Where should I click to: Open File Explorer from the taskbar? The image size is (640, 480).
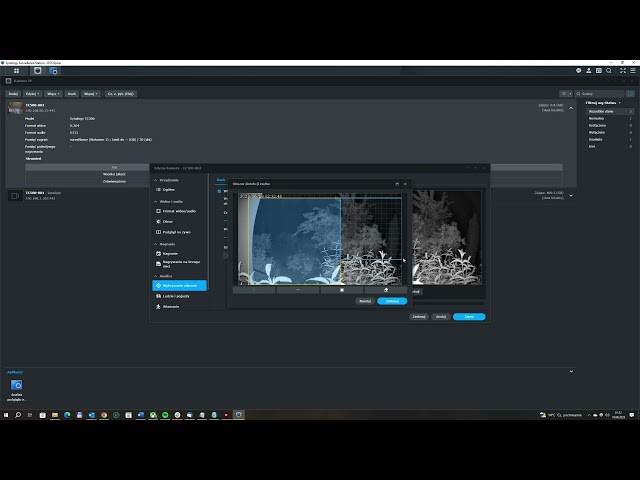coord(55,415)
